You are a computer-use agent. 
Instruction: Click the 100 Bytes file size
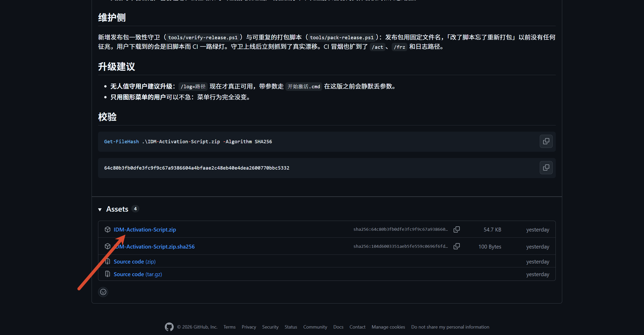tap(489, 246)
